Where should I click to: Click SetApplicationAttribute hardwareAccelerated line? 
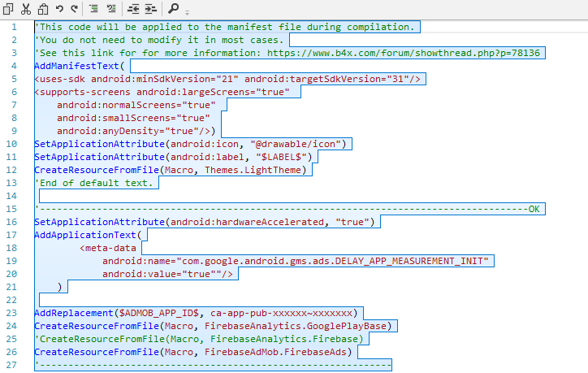pyautogui.click(x=205, y=222)
